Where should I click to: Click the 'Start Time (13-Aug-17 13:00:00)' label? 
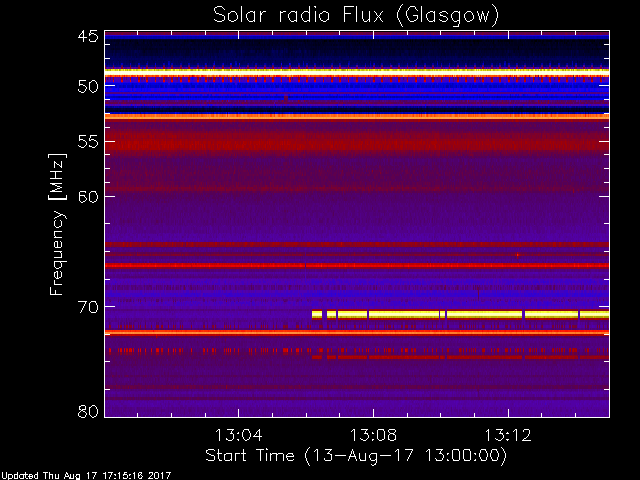click(x=356, y=456)
